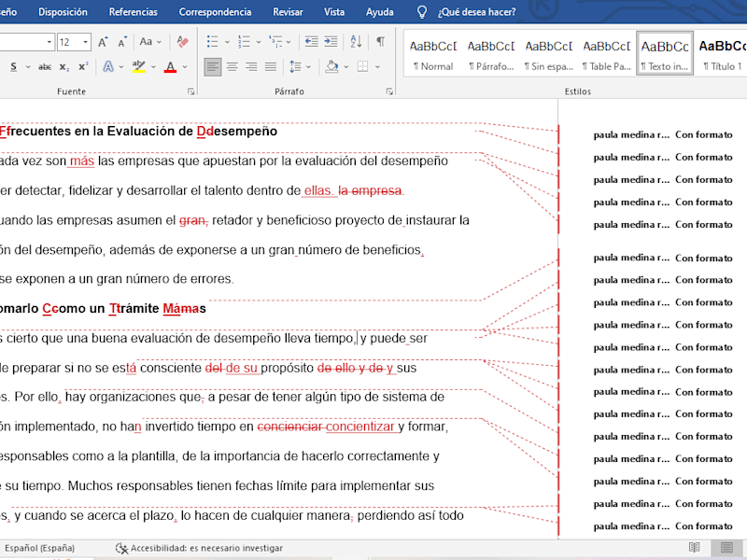The height and width of the screenshot is (560, 747).
Task: Apply the Table Pa... style
Action: (x=606, y=55)
